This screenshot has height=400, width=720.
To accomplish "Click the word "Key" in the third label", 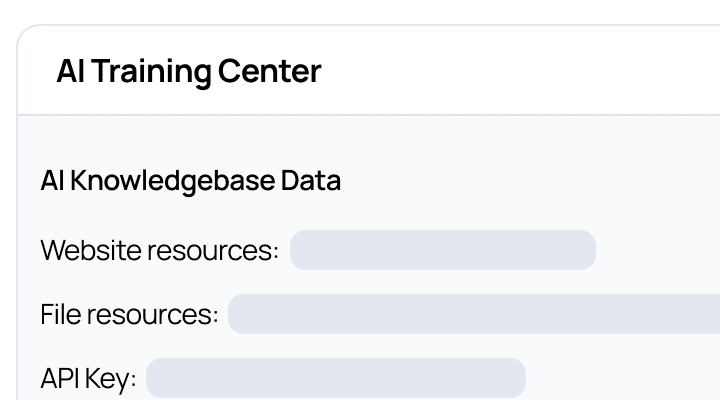I will tap(113, 379).
